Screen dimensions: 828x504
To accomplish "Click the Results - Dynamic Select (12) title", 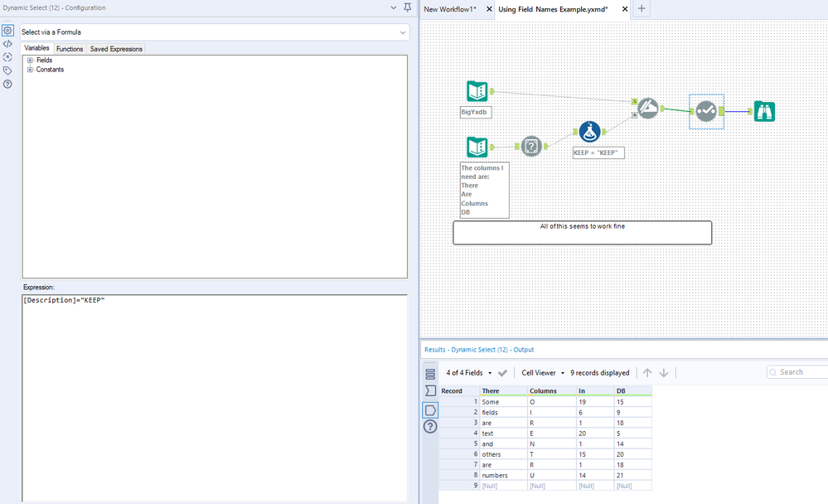I will pyautogui.click(x=479, y=350).
